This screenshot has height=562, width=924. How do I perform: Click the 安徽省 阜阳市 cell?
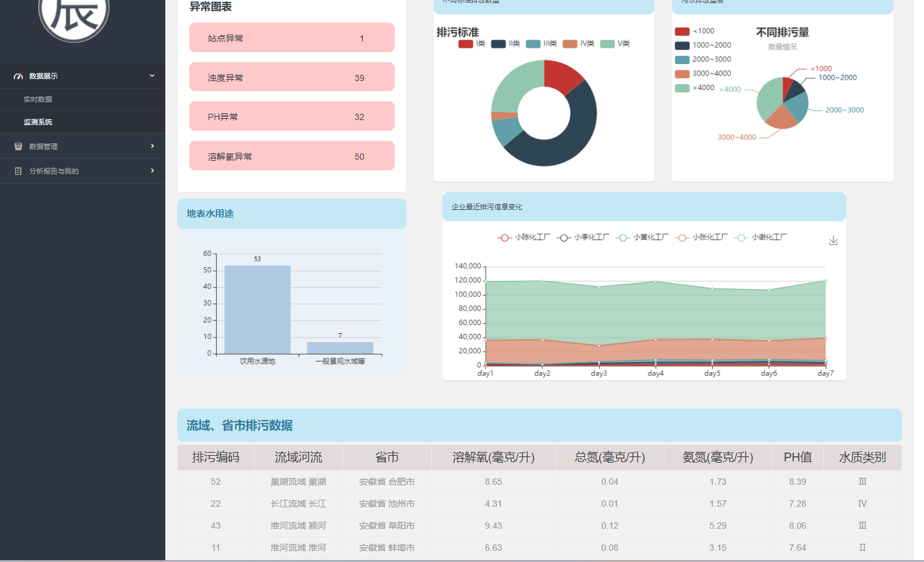click(x=387, y=526)
